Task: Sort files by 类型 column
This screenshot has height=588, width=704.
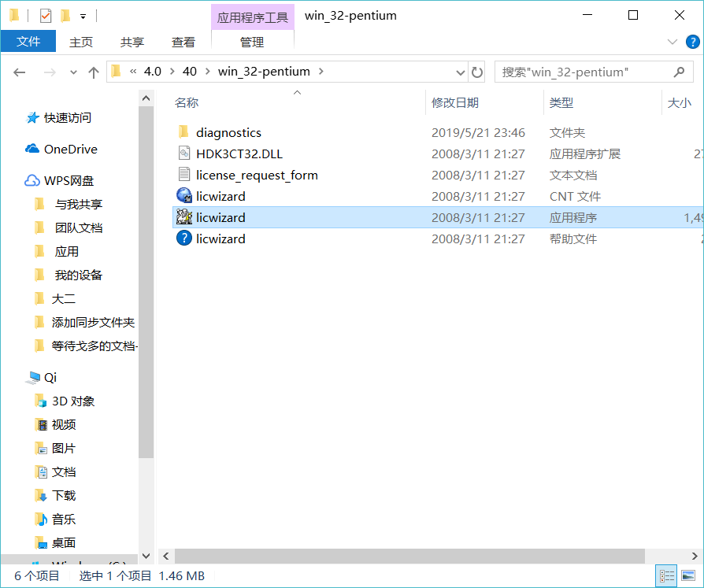Action: pyautogui.click(x=561, y=103)
